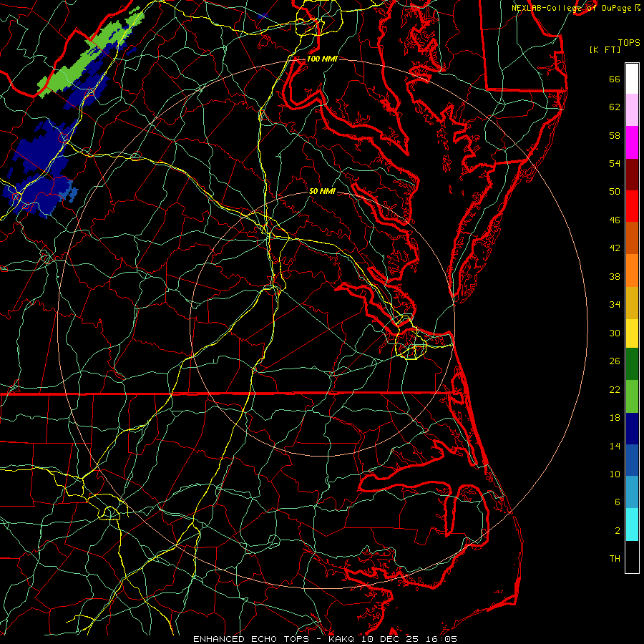This screenshot has height=644, width=644.
Task: Click the light green legend swatch near 22
Action: (x=632, y=396)
